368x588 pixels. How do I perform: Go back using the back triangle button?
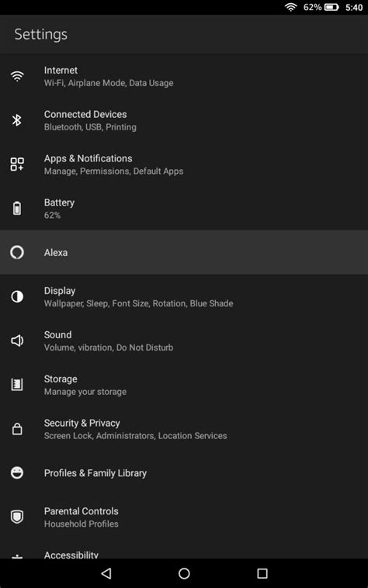(106, 573)
